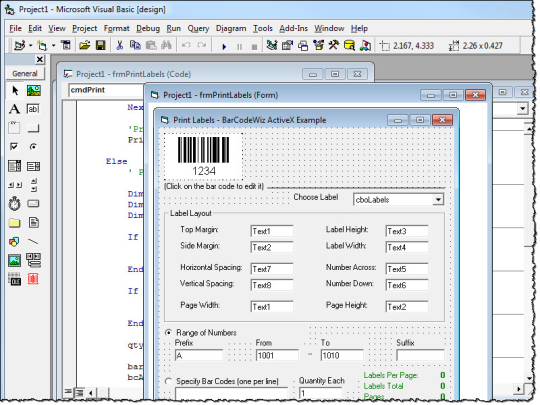Select the Data control tool in toolbox
The width and height of the screenshot is (540, 405).
click(x=33, y=260)
